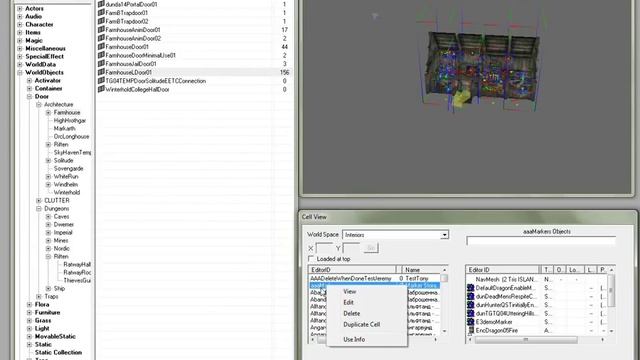
Task: Click the door icon beside FarmhouseJailDoor01
Action: tap(101, 64)
